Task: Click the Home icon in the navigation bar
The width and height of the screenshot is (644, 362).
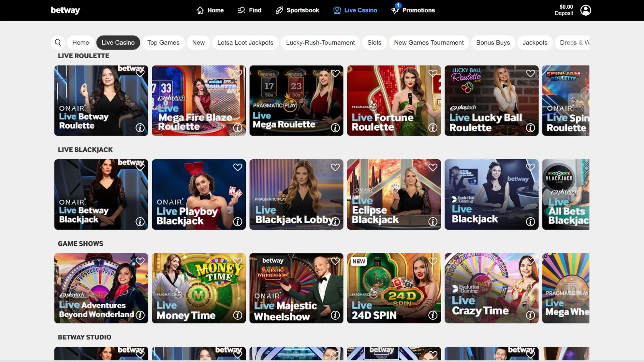Action: pos(200,10)
